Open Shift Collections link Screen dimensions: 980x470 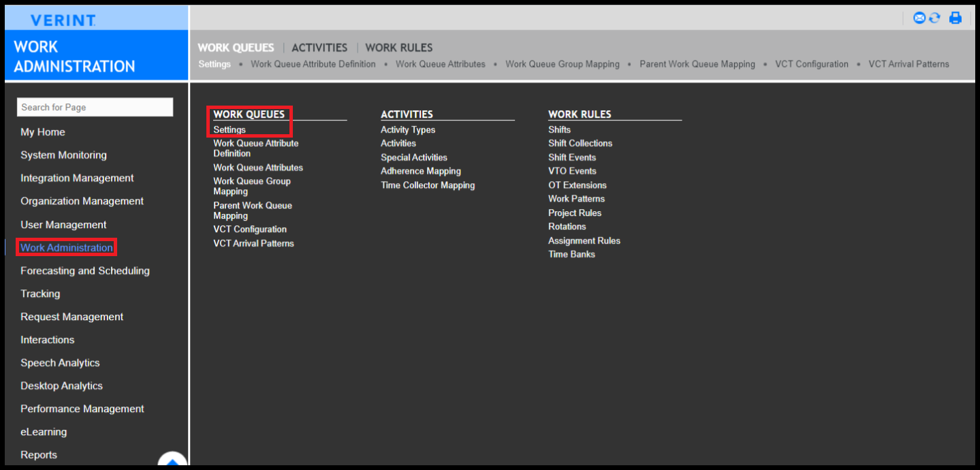(x=580, y=143)
